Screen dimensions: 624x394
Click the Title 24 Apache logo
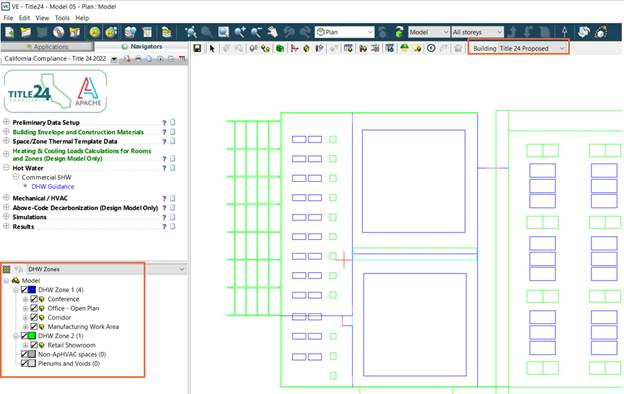click(55, 92)
